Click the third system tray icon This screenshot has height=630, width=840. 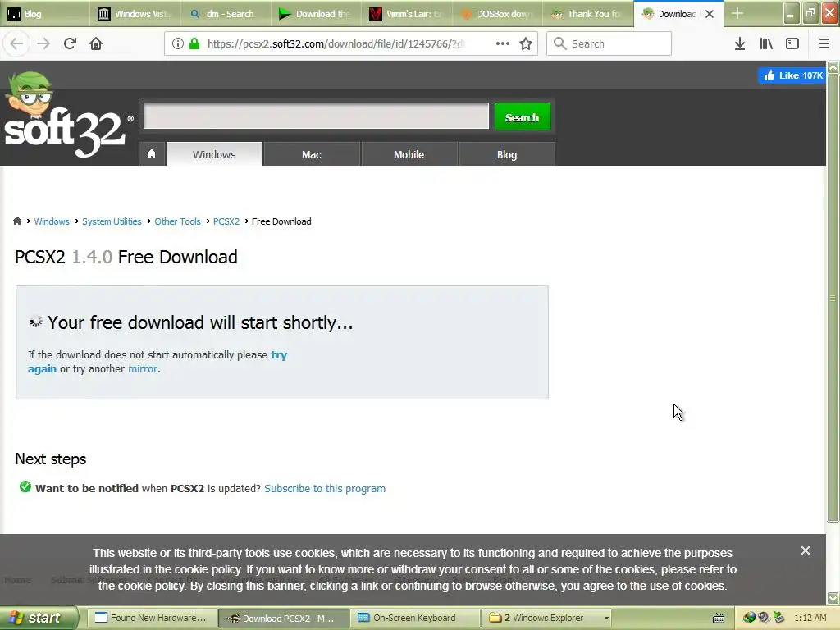[x=779, y=618]
